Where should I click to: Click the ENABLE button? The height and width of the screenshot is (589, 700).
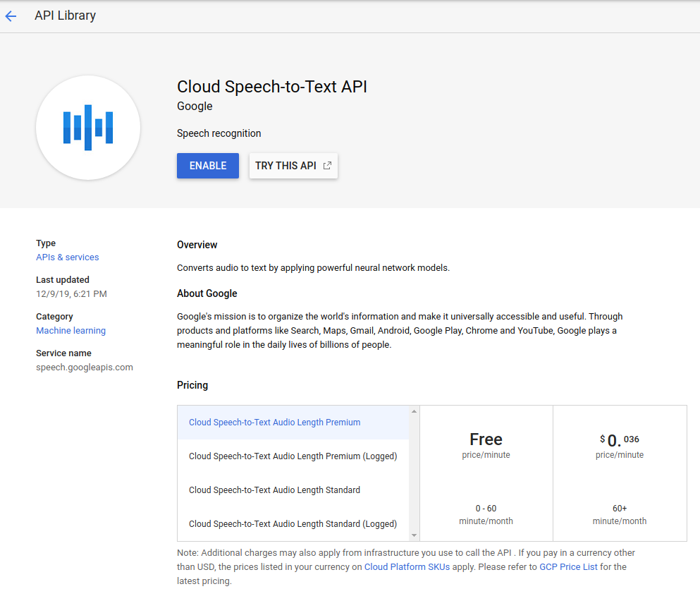pos(207,166)
